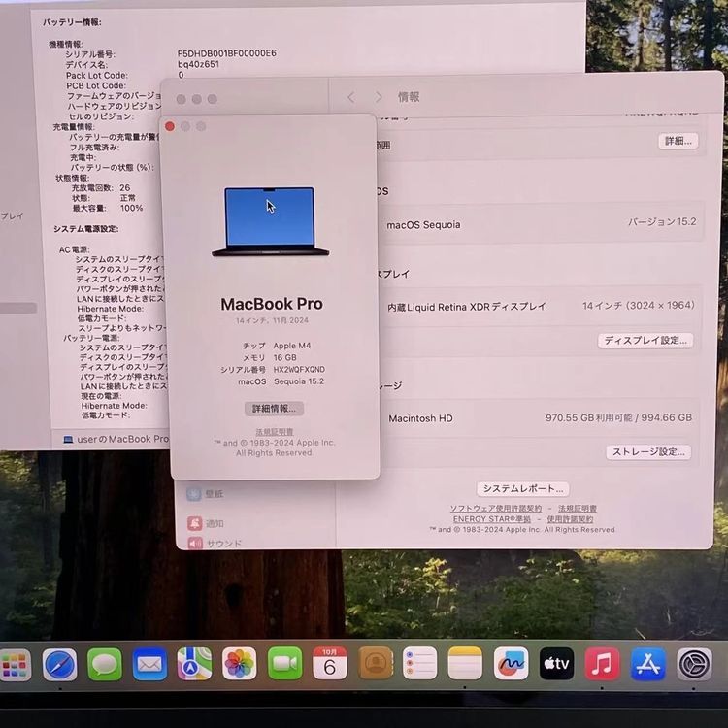Image resolution: width=728 pixels, height=728 pixels.
Task: Open 使用許諾契約 link
Action: pos(570,519)
